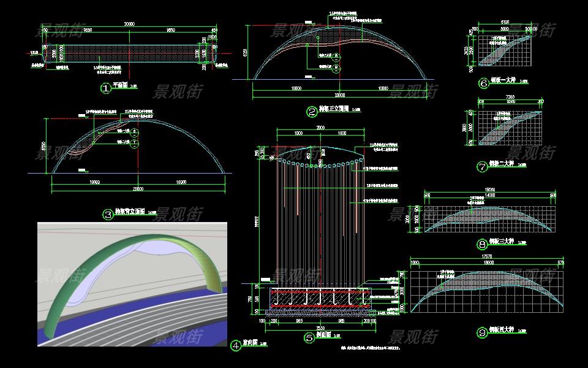Click the 15000 dimension above detail 8
The image size is (588, 368).
tap(489, 190)
